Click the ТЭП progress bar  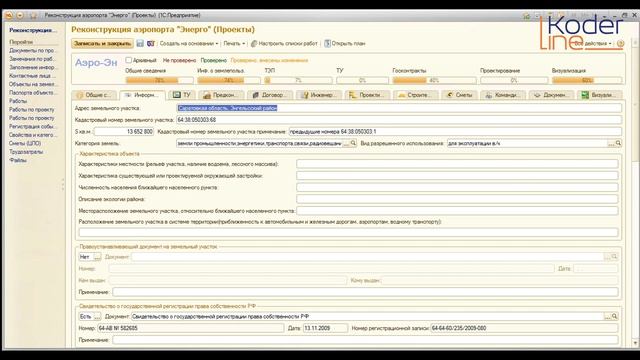click(298, 80)
